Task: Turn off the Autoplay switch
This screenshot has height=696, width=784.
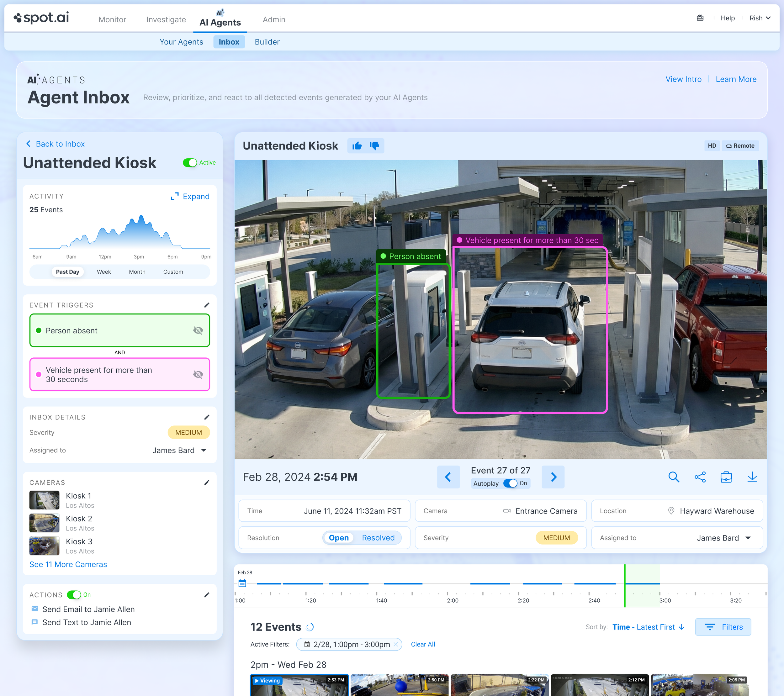Action: coord(510,483)
